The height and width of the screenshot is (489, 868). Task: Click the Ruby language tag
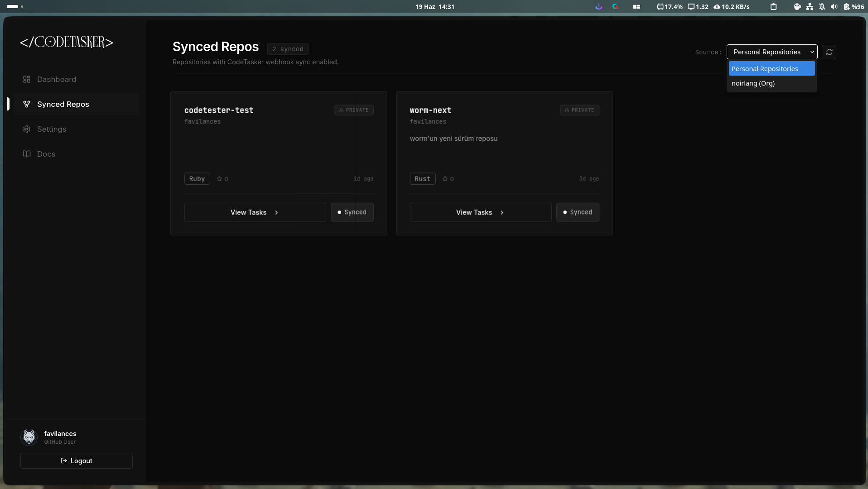point(197,179)
